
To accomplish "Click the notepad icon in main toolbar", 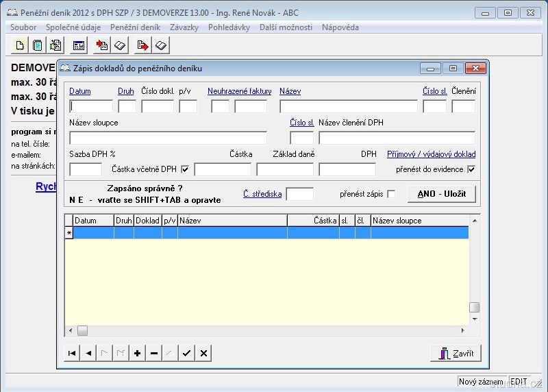I will [x=38, y=45].
